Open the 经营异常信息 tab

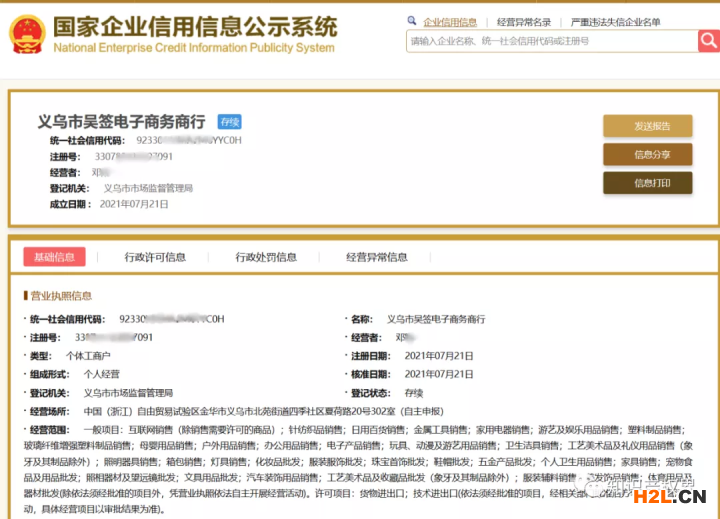(377, 257)
